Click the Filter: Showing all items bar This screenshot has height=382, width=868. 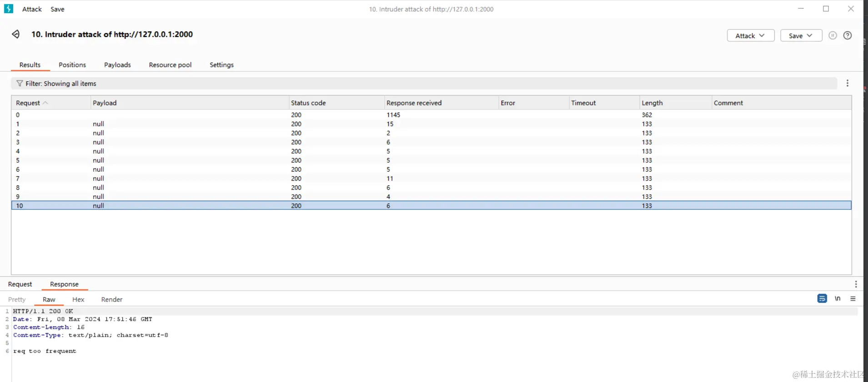coord(424,84)
